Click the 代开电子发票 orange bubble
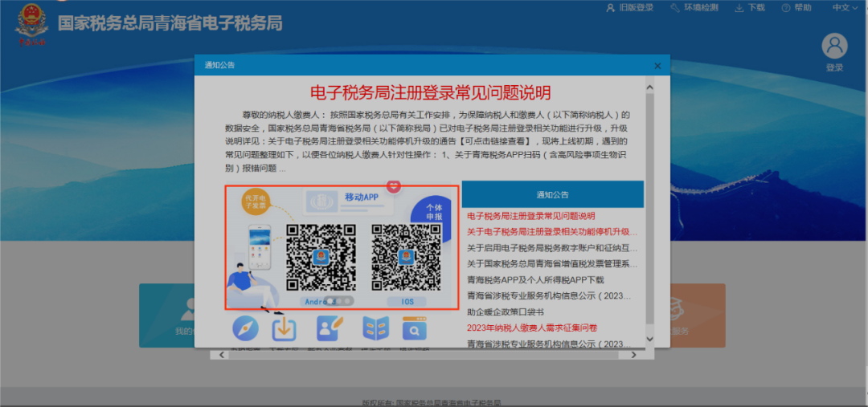The image size is (868, 407). [255, 202]
